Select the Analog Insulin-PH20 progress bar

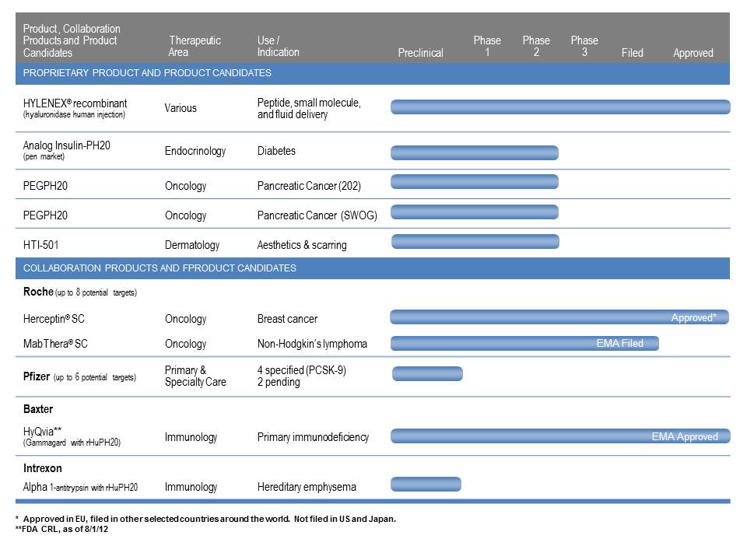(x=474, y=152)
